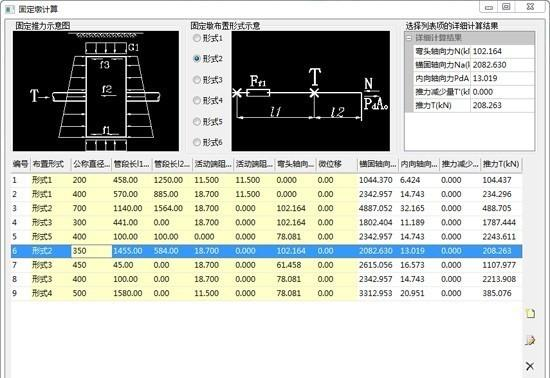Click the edit record pencil icon
Image resolution: width=550 pixels, height=378 pixels.
pyautogui.click(x=530, y=340)
